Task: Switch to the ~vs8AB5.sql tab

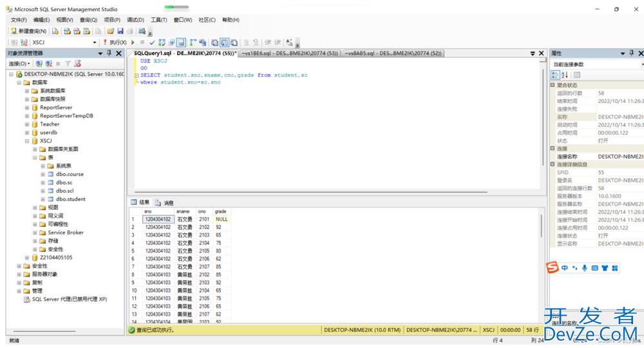Action: [393, 53]
